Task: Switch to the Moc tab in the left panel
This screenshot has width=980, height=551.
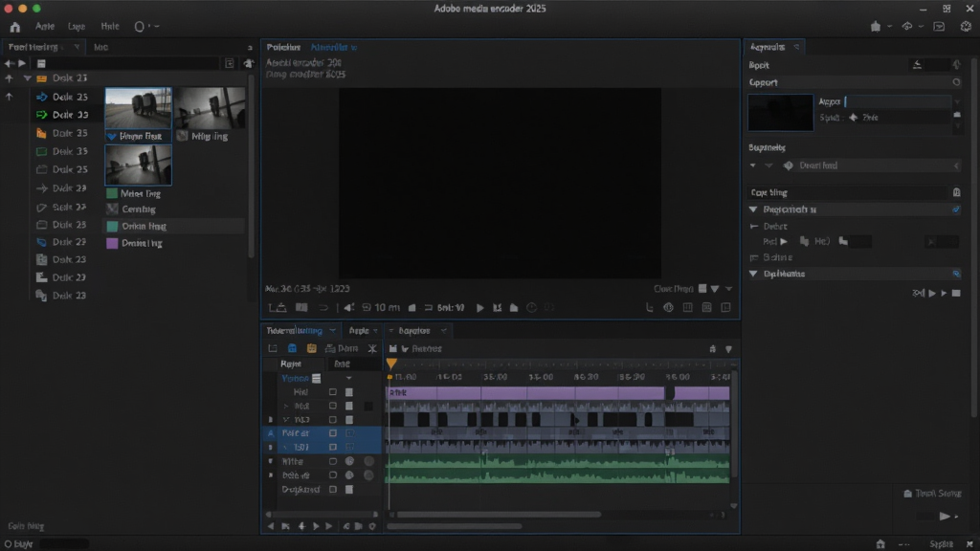Action: pos(100,47)
